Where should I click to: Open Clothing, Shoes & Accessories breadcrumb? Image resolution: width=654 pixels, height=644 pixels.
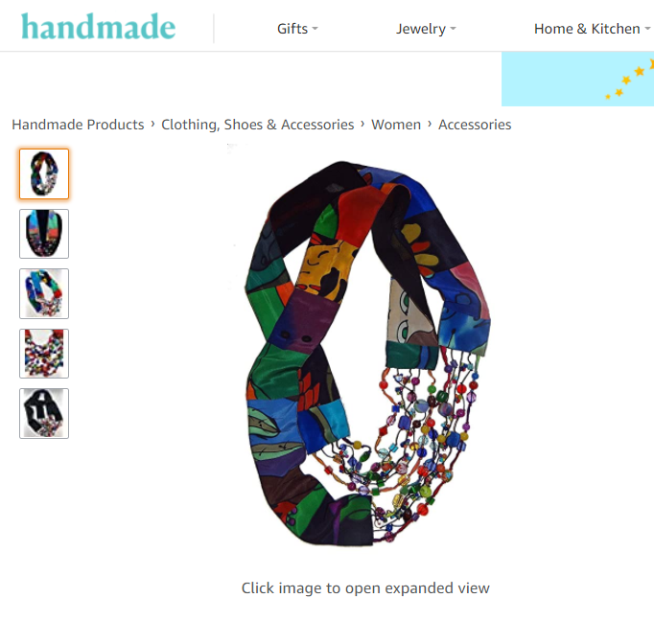tap(258, 125)
